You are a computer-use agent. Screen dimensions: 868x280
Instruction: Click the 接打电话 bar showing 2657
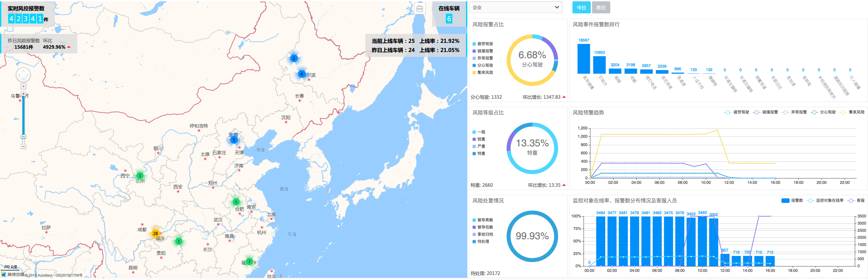pyautogui.click(x=646, y=71)
